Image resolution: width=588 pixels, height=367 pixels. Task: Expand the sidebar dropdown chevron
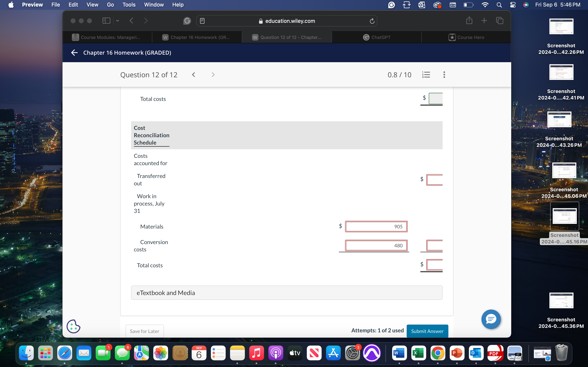pos(118,21)
